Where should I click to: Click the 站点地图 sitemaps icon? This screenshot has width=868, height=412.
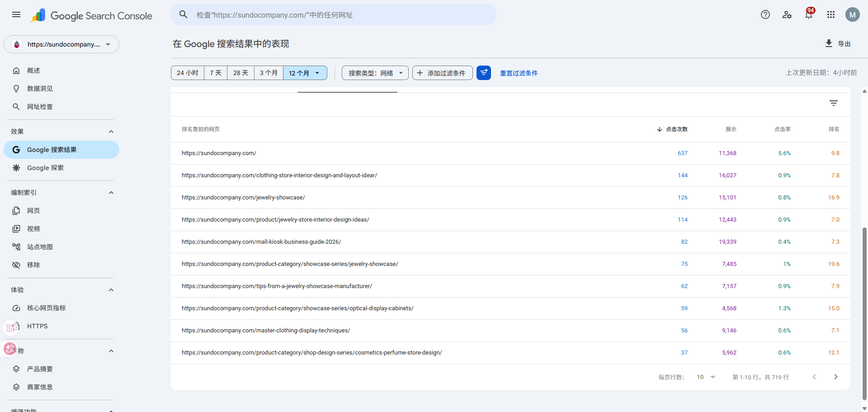click(x=16, y=247)
